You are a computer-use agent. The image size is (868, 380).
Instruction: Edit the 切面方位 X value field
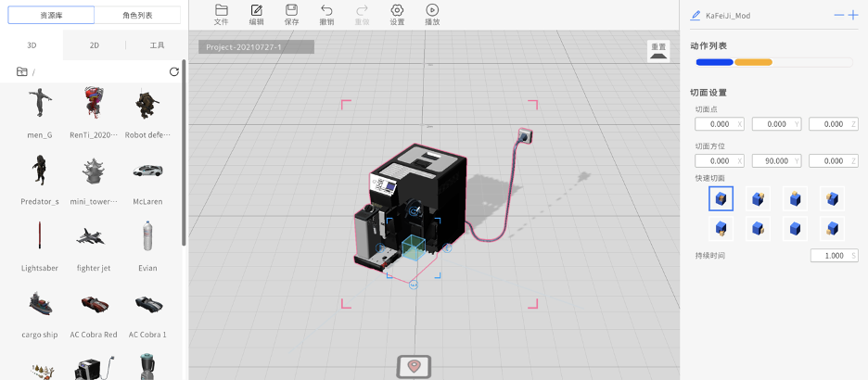720,161
